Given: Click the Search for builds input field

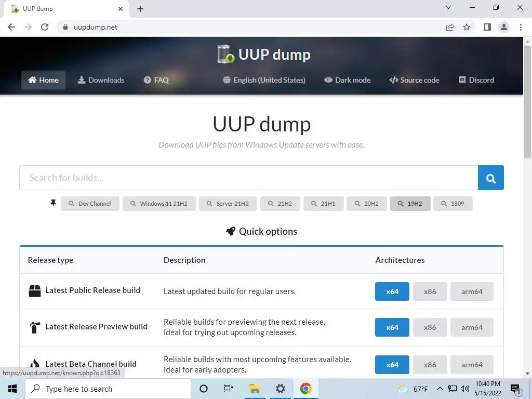Looking at the screenshot, I should tap(249, 178).
